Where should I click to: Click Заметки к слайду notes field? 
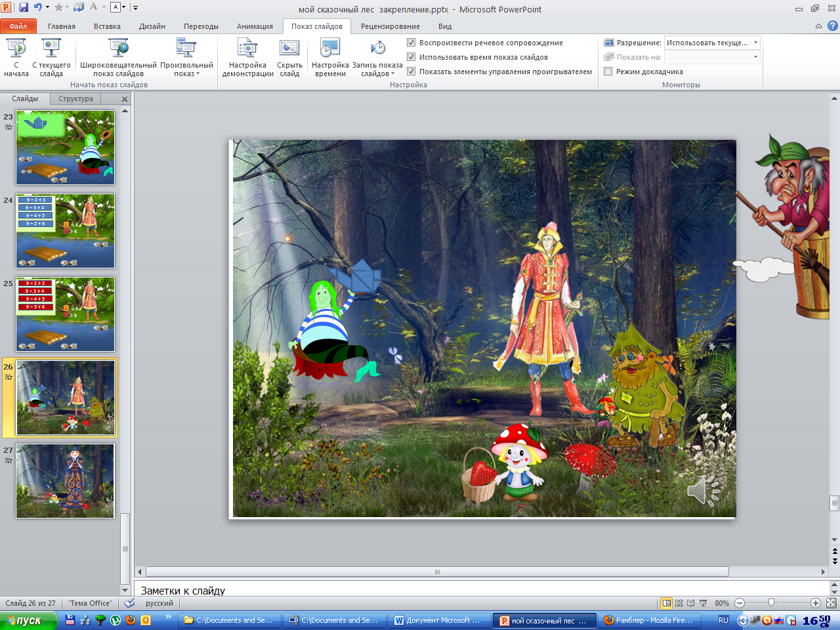(482, 590)
